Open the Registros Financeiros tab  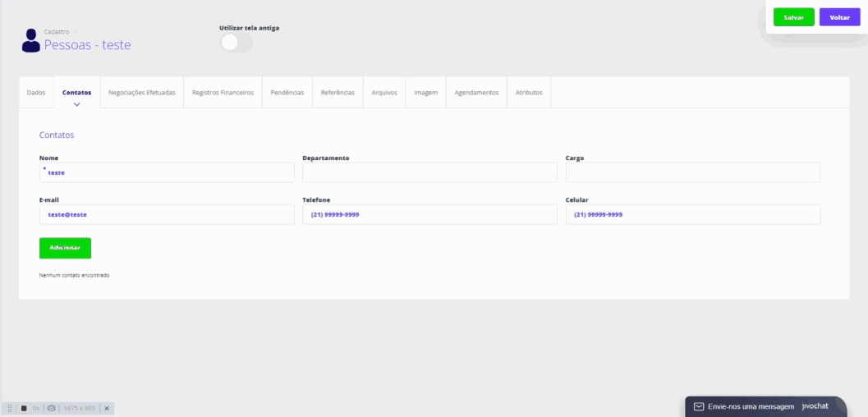223,93
